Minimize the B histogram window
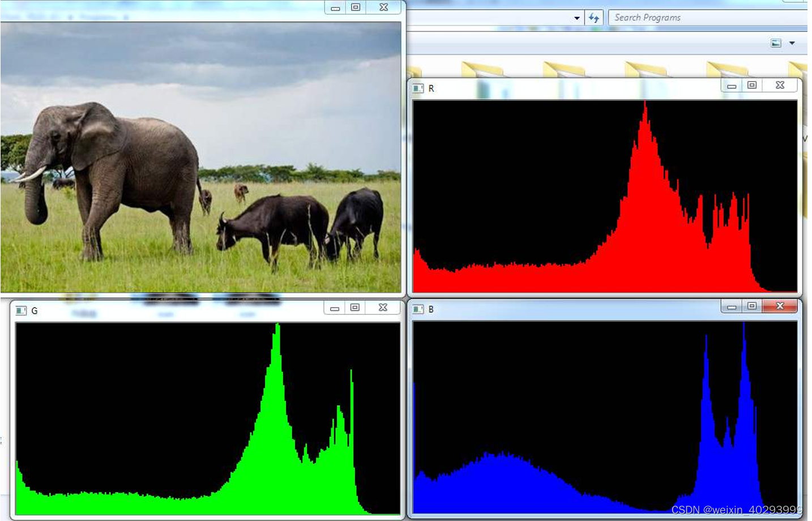 tap(732, 306)
